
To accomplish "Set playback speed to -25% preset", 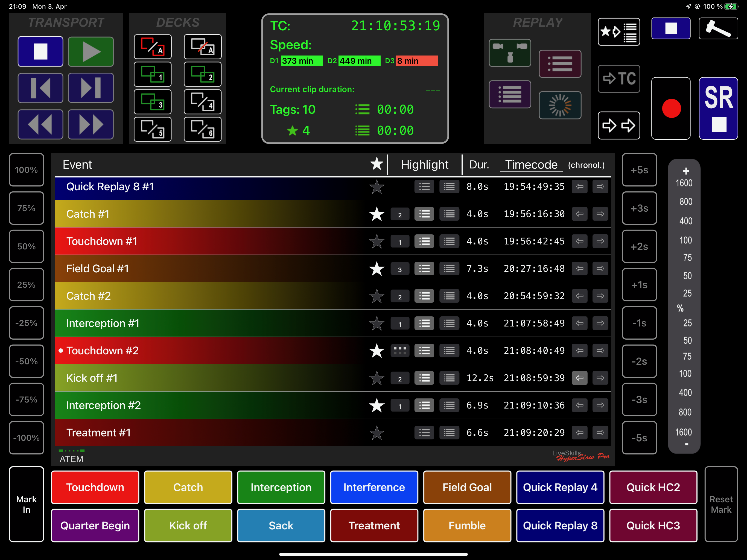I will tap(26, 323).
